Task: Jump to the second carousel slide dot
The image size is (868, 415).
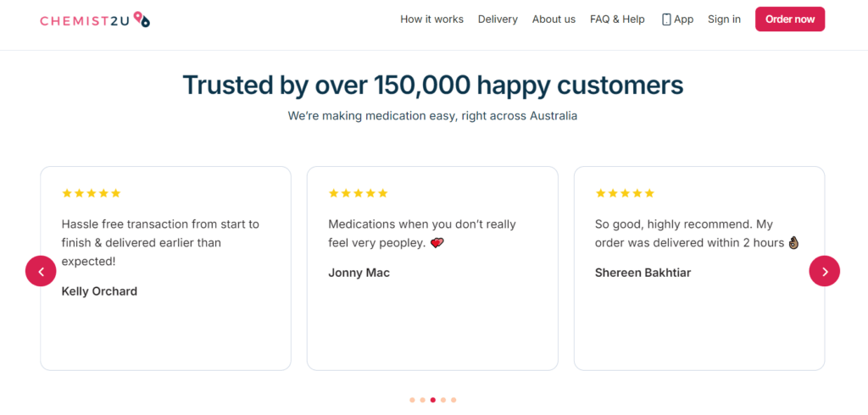Action: [x=422, y=400]
